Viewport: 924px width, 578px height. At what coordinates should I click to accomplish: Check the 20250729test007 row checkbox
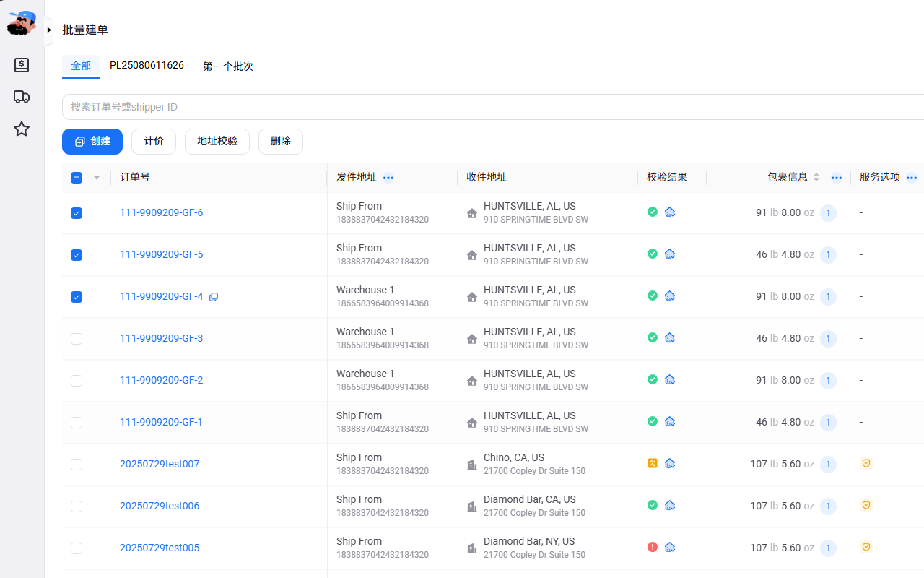(x=77, y=465)
